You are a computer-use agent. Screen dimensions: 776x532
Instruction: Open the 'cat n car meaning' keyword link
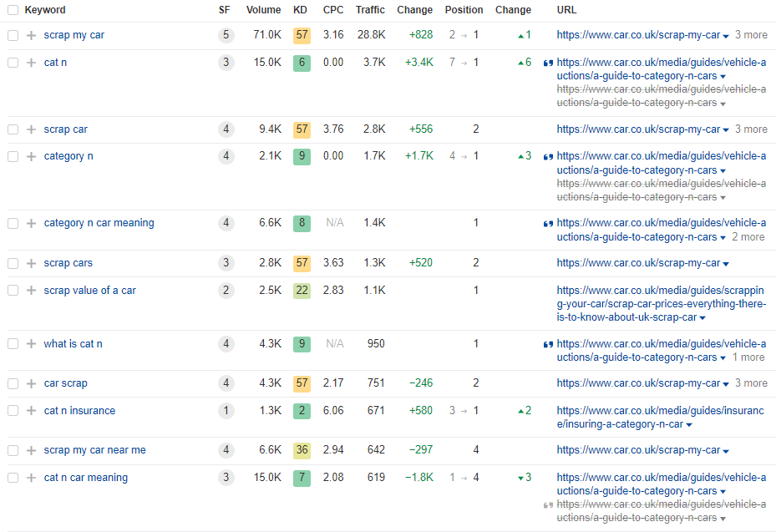point(85,478)
